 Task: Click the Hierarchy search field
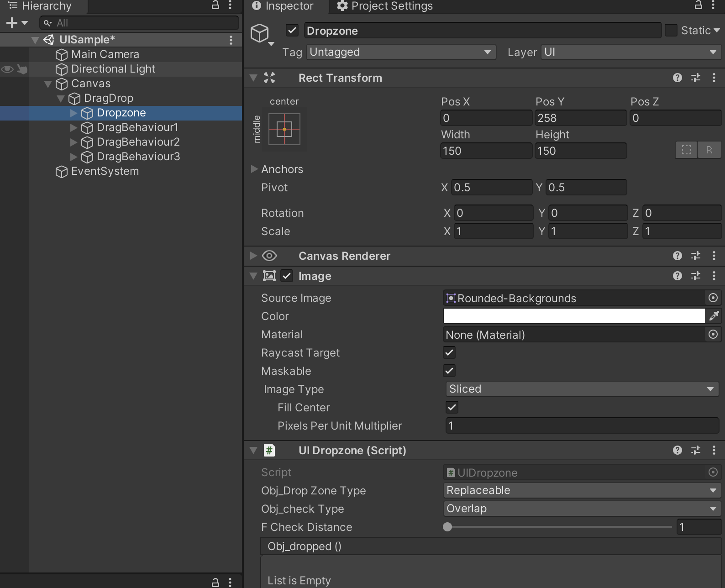pos(139,23)
